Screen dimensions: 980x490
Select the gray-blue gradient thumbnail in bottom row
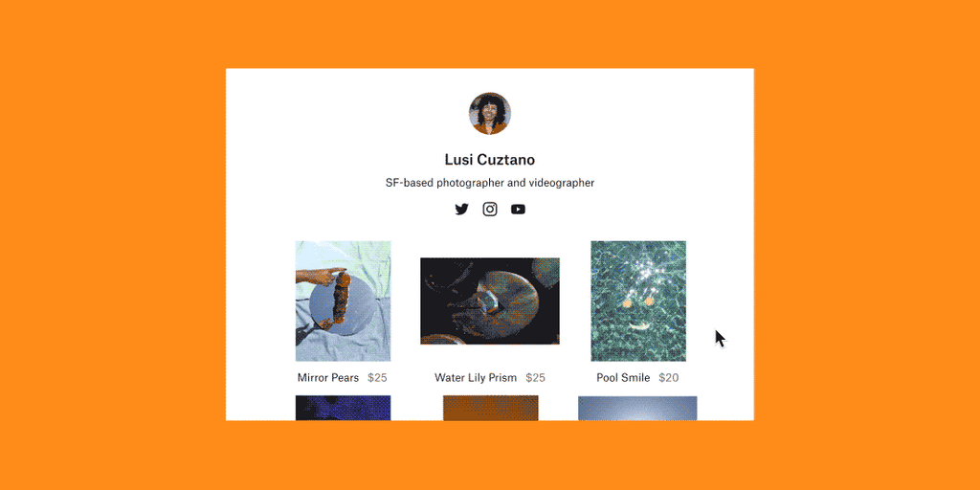[637, 408]
